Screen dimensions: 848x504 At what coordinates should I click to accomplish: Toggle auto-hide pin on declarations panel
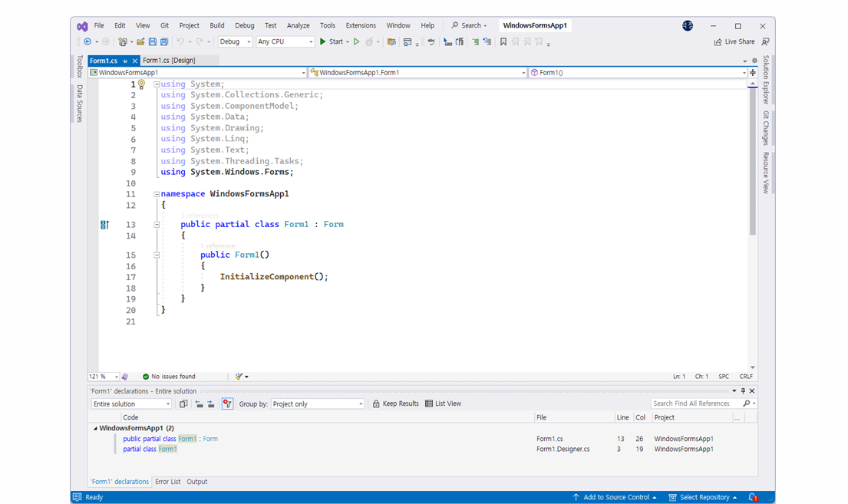click(743, 391)
